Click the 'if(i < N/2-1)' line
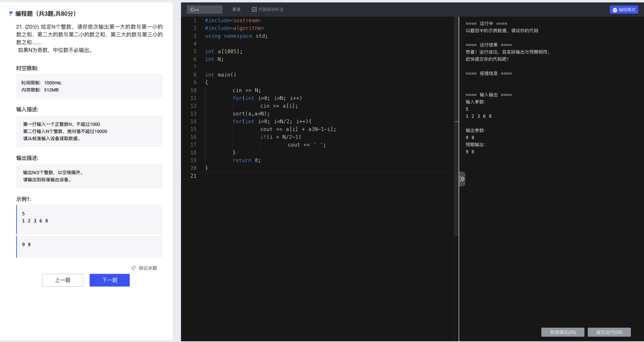Screen dimensions: 644x342 281,137
